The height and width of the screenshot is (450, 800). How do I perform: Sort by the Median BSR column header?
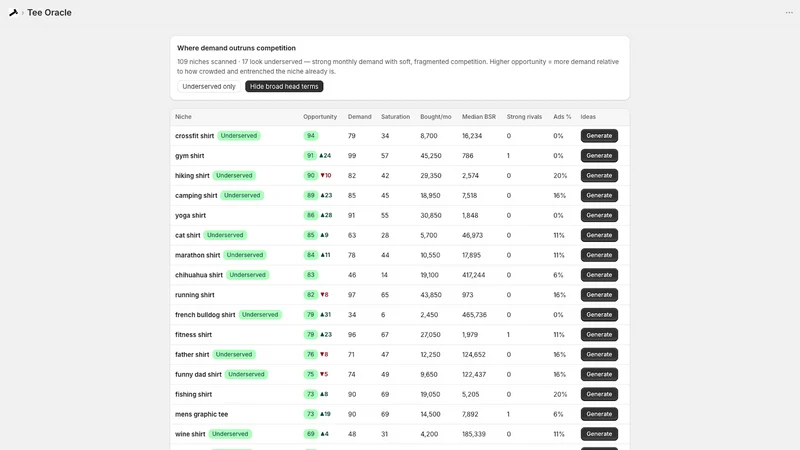click(x=479, y=117)
